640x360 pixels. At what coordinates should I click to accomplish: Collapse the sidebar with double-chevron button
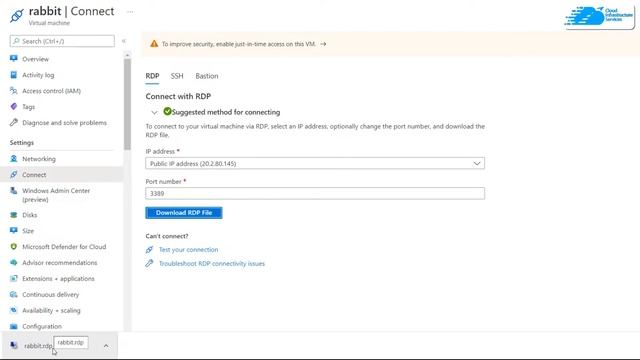[124, 41]
